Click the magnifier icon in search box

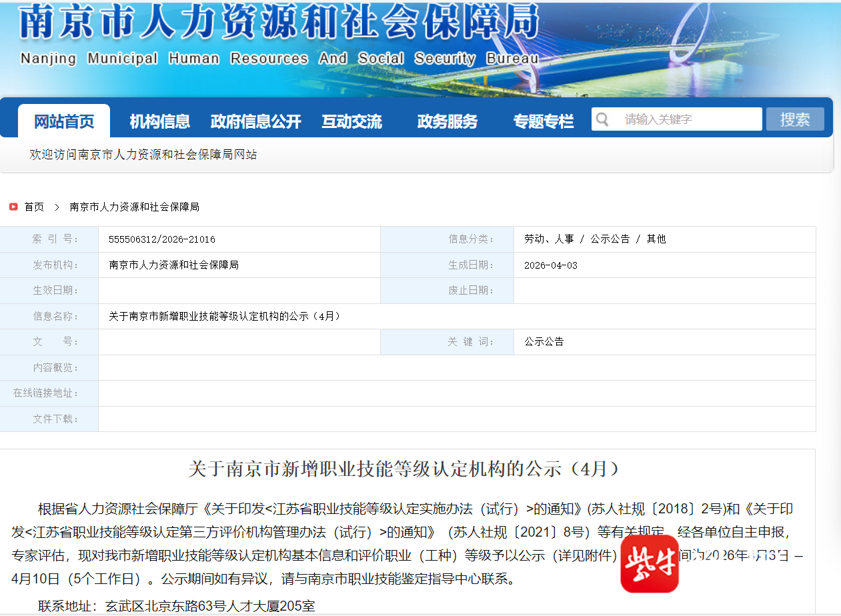[x=602, y=120]
